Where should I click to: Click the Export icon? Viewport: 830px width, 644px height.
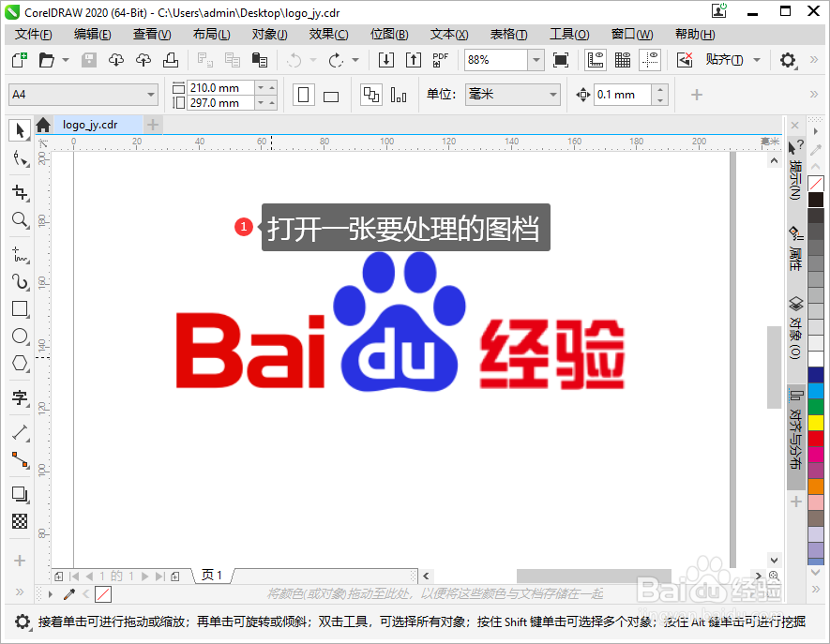point(413,60)
